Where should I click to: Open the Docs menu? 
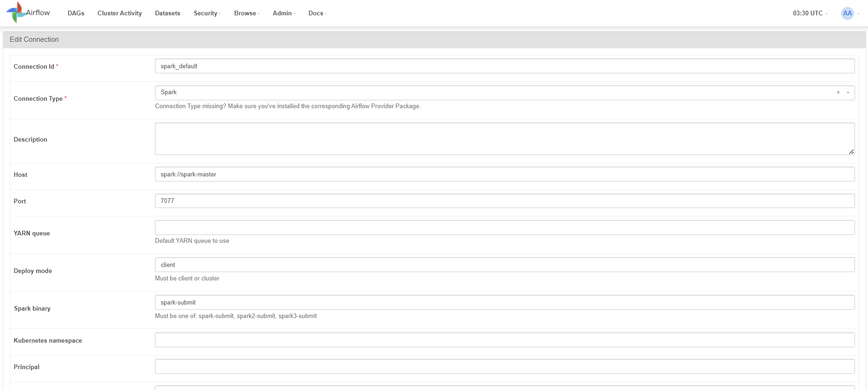click(x=317, y=13)
